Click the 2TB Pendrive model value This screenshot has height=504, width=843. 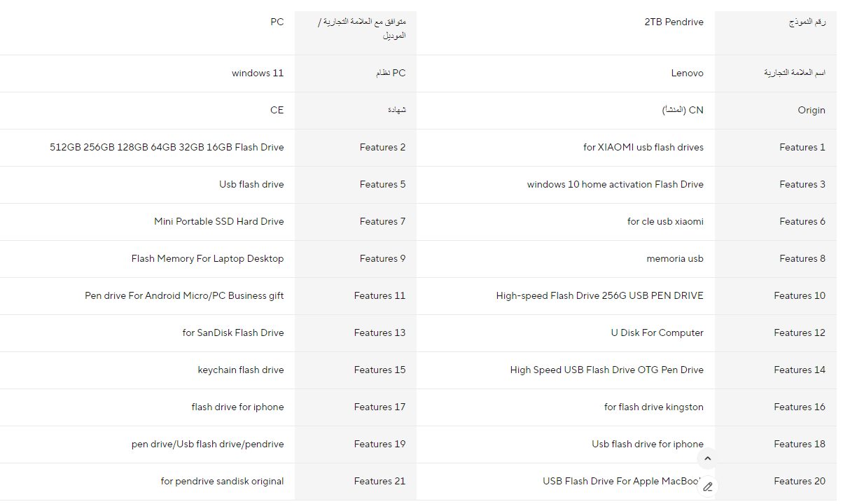[x=674, y=22]
